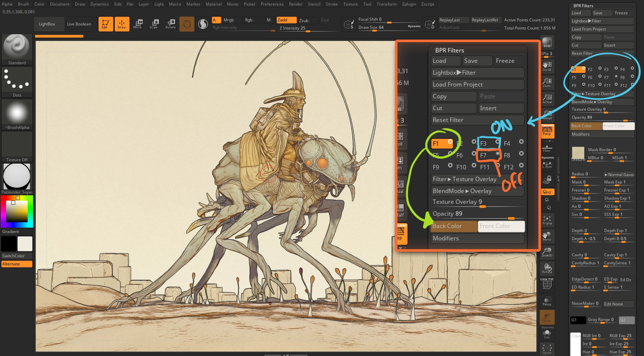The height and width of the screenshot is (356, 644).
Task: Open the BlendMode Overlay dropdown
Action: [x=602, y=102]
